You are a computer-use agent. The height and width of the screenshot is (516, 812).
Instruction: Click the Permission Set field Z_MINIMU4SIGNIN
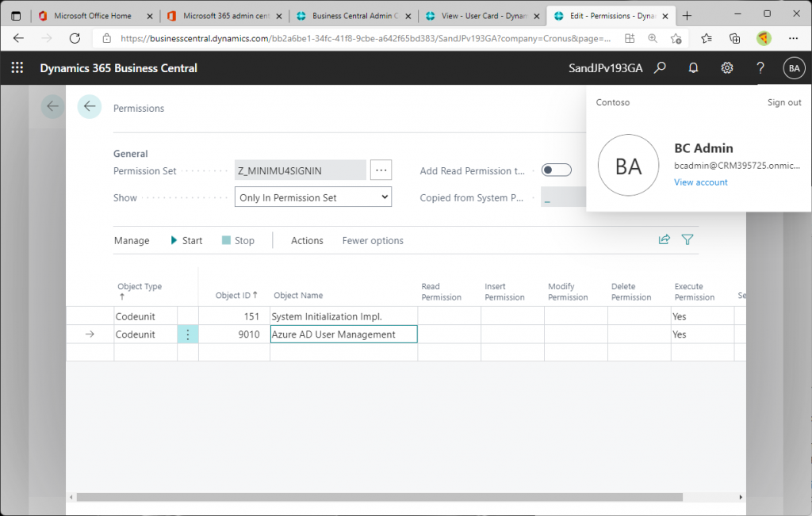pyautogui.click(x=301, y=170)
